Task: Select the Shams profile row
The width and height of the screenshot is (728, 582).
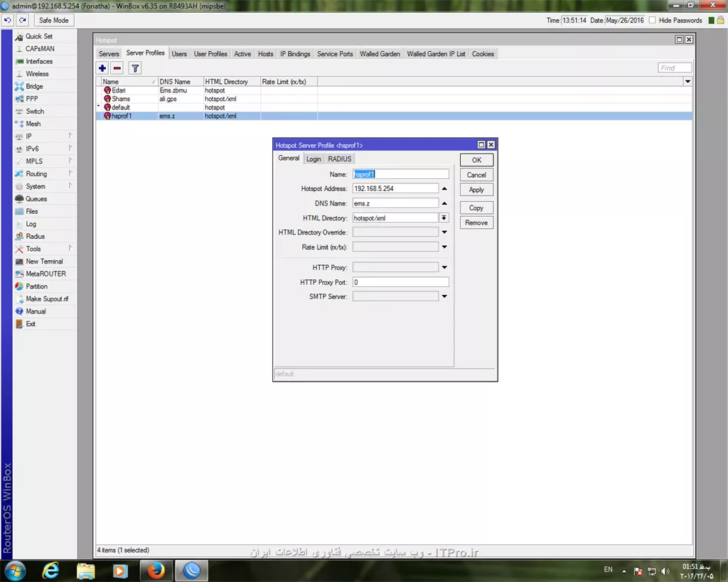Action: 394,99
